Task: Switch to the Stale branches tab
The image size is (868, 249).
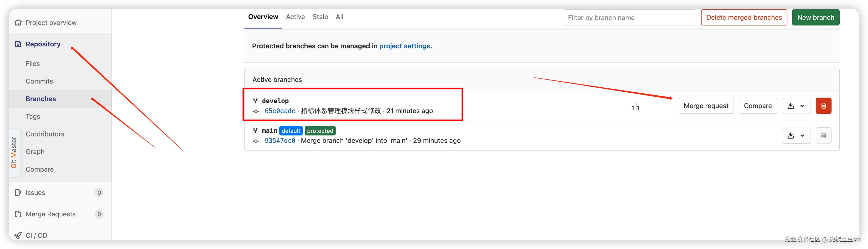Action: (x=320, y=17)
